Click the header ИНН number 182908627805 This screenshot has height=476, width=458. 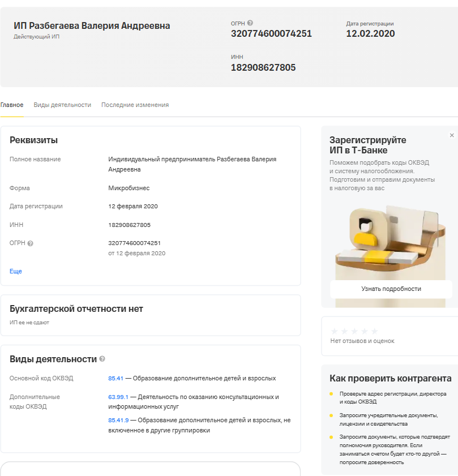263,68
